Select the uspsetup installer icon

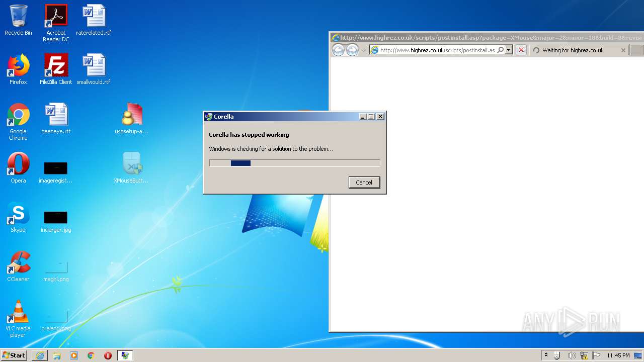point(131,119)
